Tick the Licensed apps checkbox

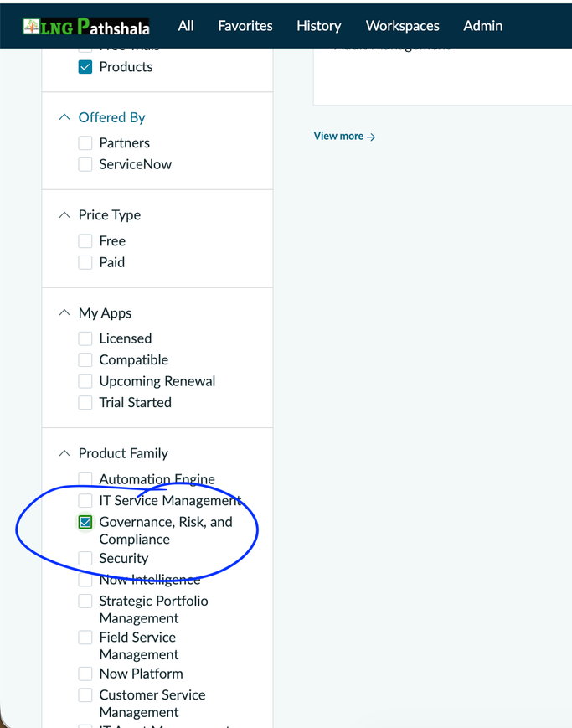pos(85,338)
